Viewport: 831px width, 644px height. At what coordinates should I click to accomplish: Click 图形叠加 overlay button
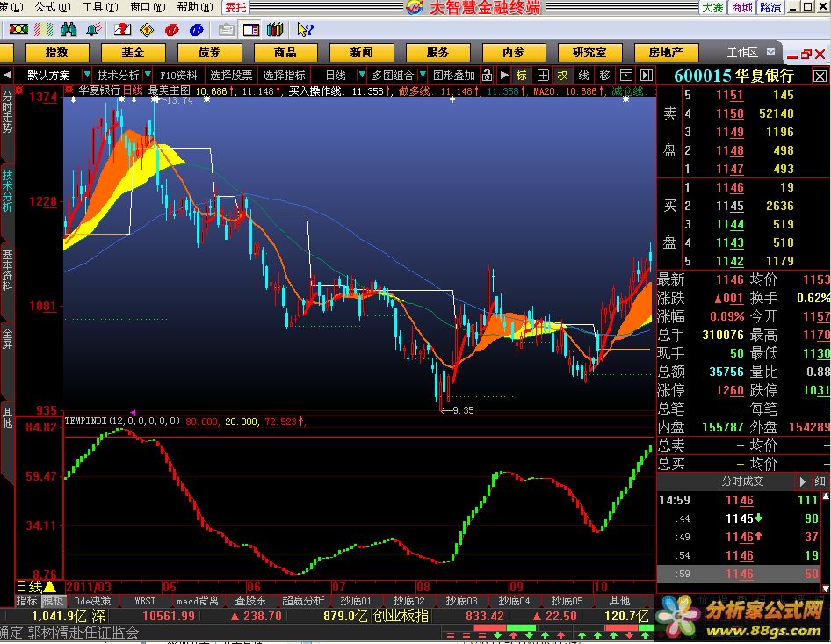453,76
